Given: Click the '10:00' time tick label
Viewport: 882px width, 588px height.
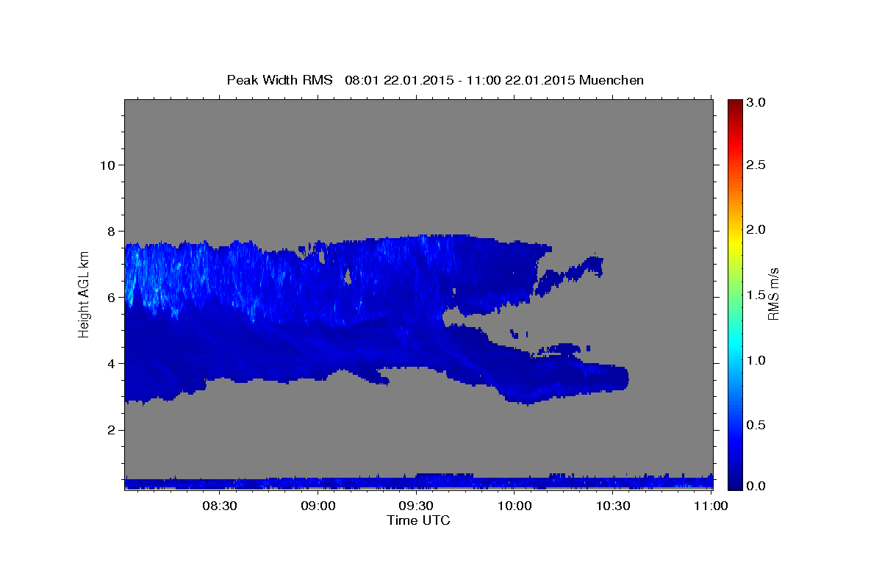Looking at the screenshot, I should (x=515, y=506).
